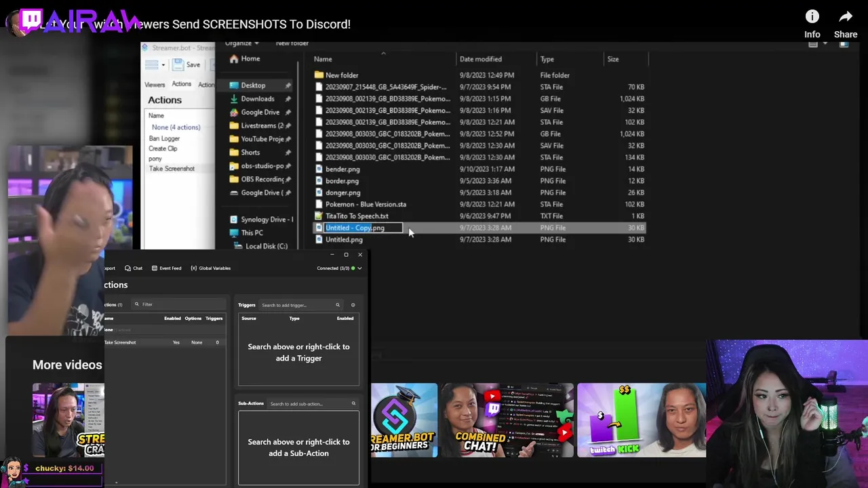Select the donger.png file

(343, 193)
